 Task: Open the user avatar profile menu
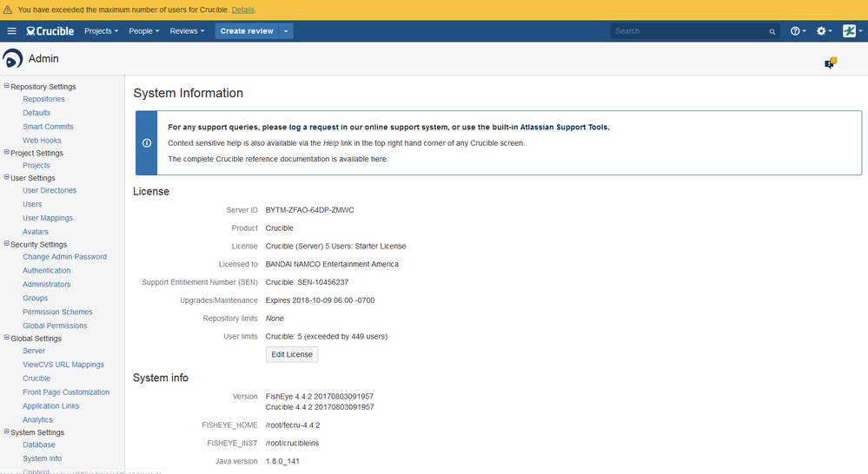point(852,31)
